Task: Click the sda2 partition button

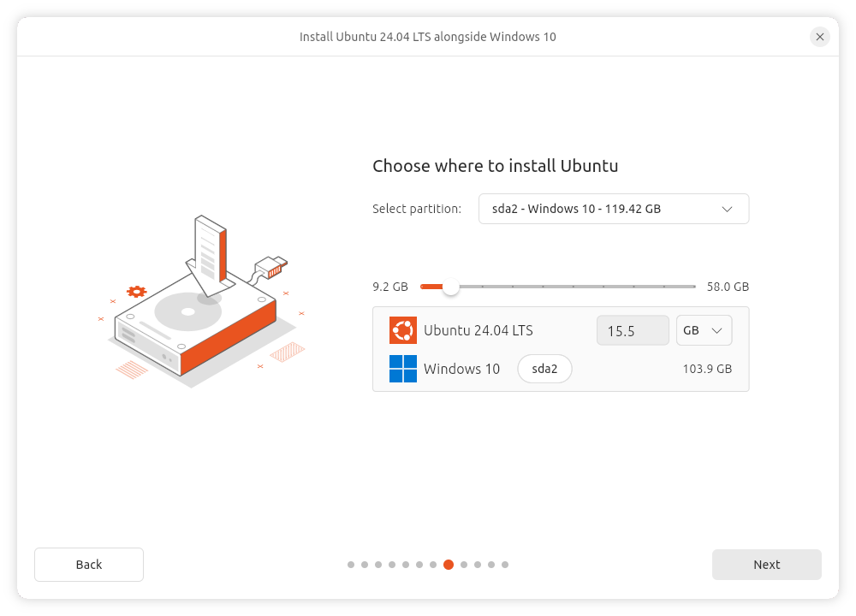Action: 544,369
